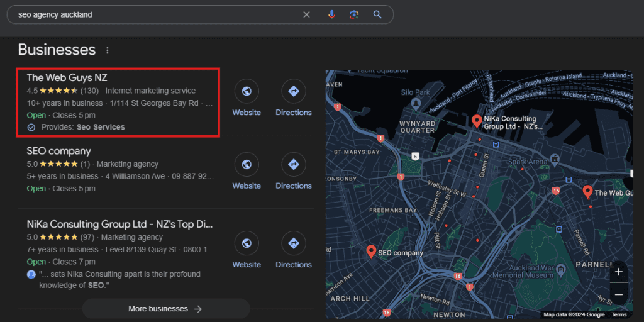The image size is (644, 322).
Task: Click '4 Williamson Ave' address text
Action: 135,176
